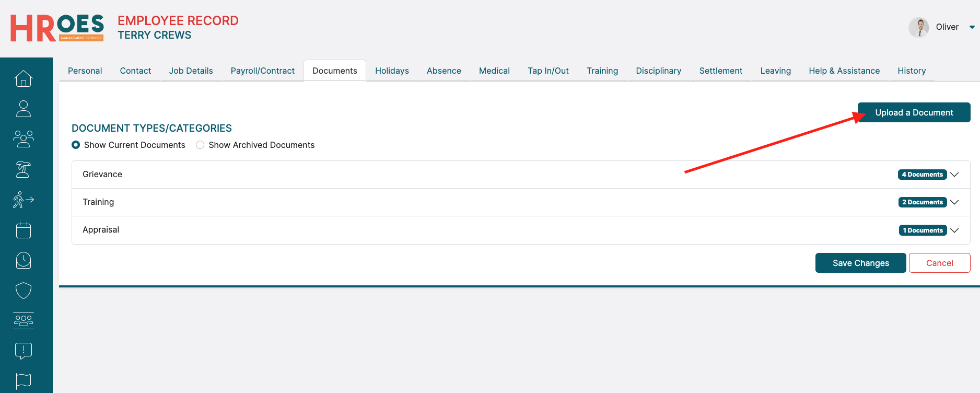Open the people group icon in sidebar
This screenshot has height=393, width=980.
tap(24, 139)
